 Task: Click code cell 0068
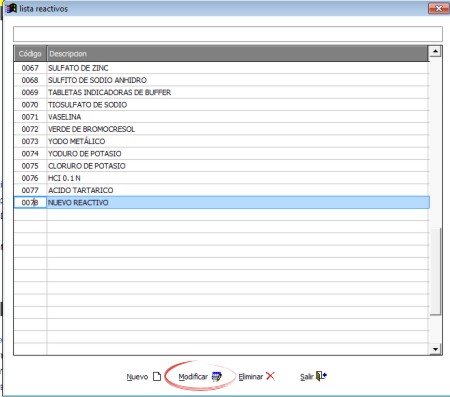click(x=30, y=80)
